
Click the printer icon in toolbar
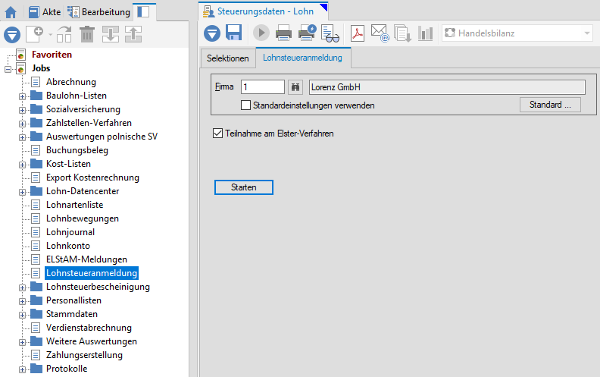(x=284, y=33)
